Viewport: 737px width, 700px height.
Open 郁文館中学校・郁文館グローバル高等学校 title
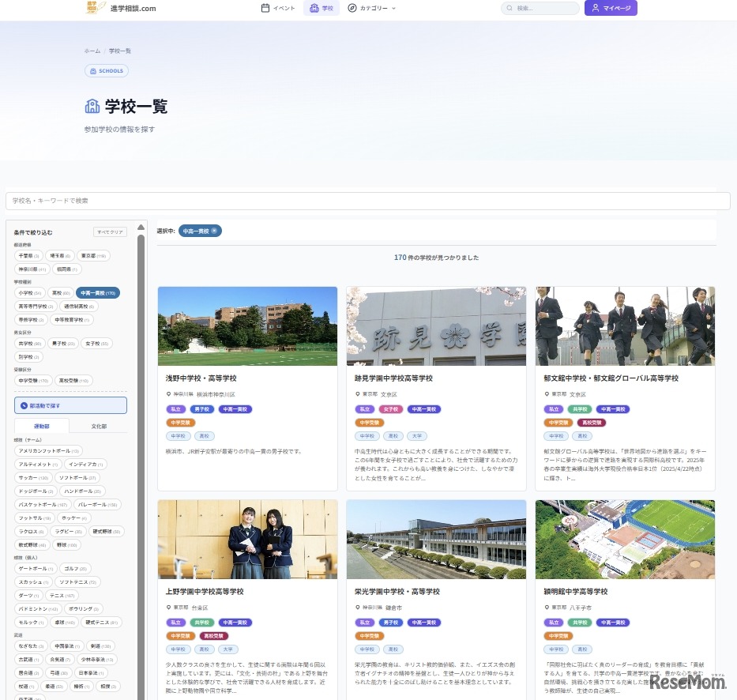[611, 378]
